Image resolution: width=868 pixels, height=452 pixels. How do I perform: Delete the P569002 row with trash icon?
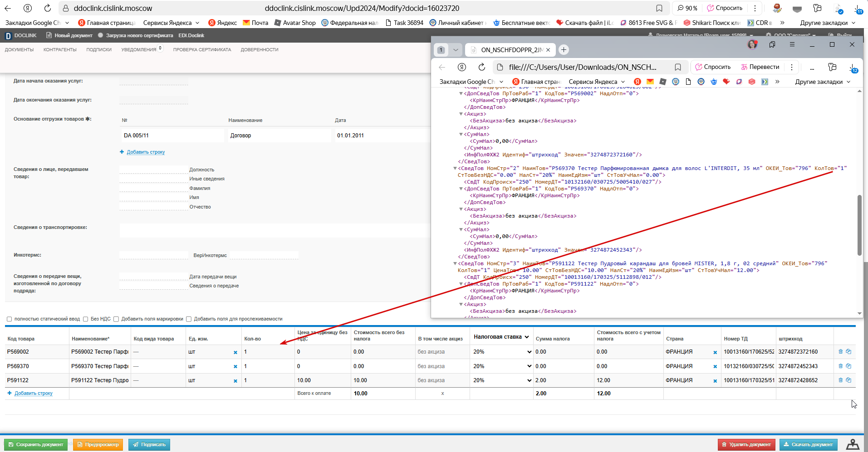pos(840,351)
